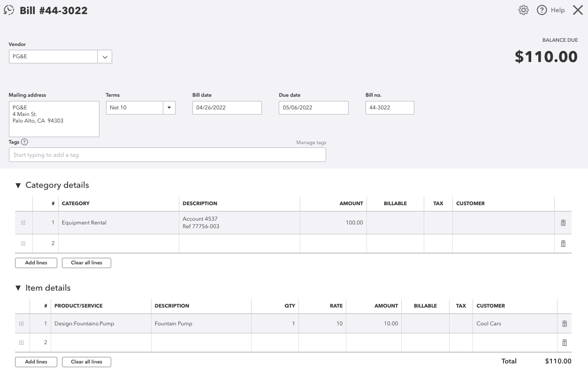588x370 pixels.
Task: Open the Manage tags link
Action: (311, 142)
